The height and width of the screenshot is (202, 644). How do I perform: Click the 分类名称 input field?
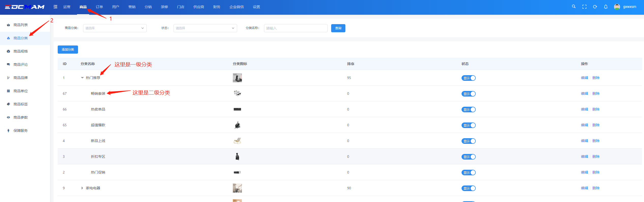tap(296, 28)
